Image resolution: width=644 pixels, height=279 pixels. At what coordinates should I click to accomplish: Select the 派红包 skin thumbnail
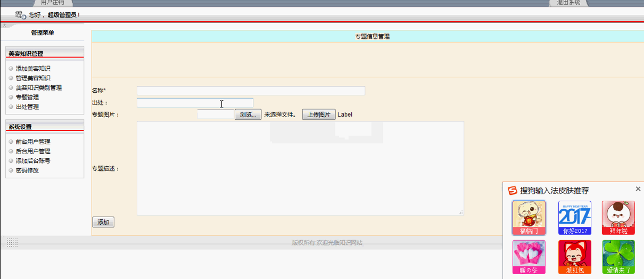pos(575,257)
